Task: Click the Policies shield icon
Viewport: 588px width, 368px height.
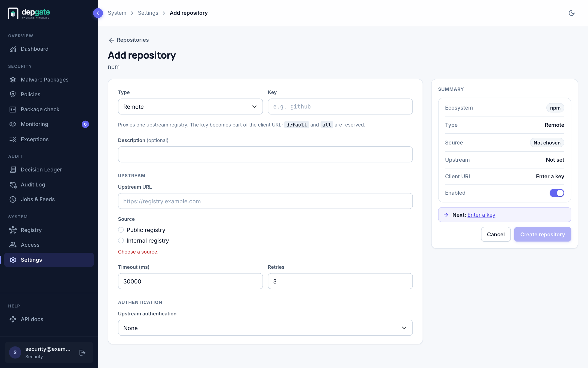Action: tap(13, 94)
